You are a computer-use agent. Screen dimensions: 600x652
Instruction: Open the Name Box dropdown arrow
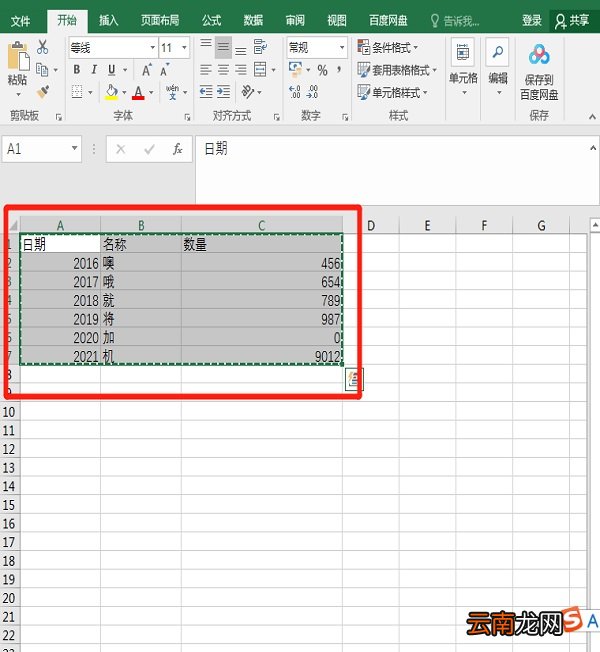[74, 148]
